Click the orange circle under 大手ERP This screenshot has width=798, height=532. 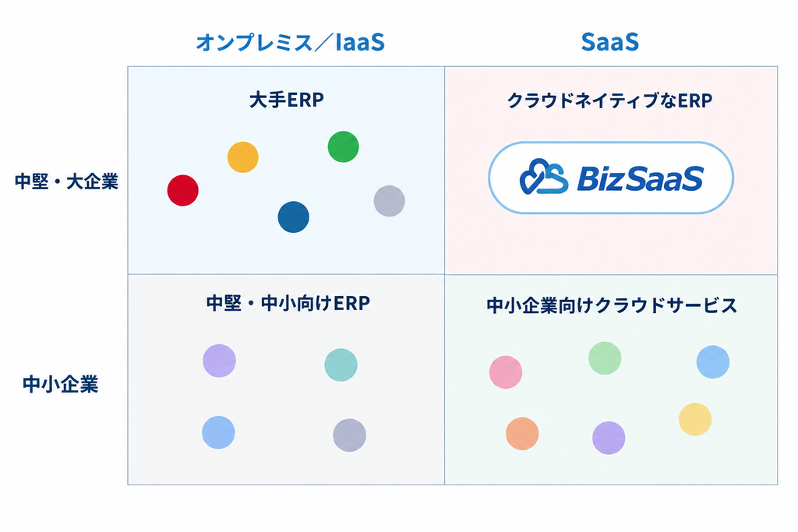coord(243,157)
